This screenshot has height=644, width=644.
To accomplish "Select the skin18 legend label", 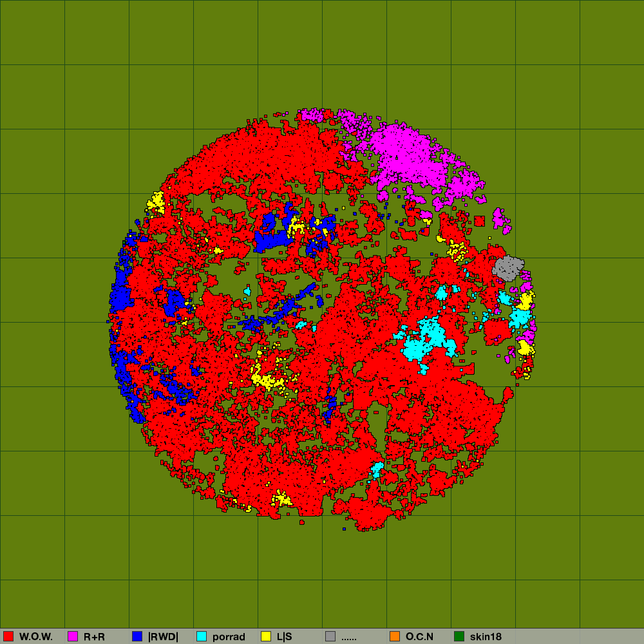I will pos(486,637).
